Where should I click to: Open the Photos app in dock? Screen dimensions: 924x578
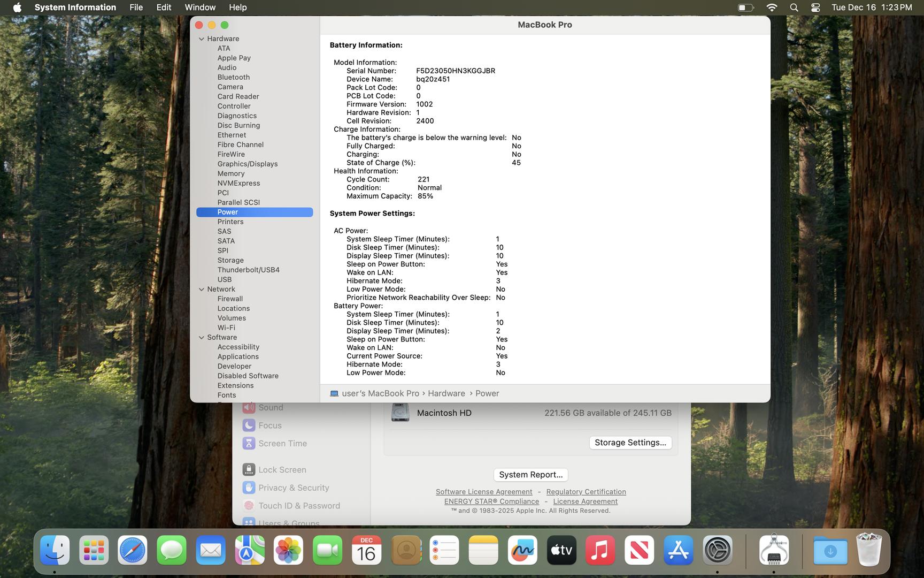tap(288, 550)
